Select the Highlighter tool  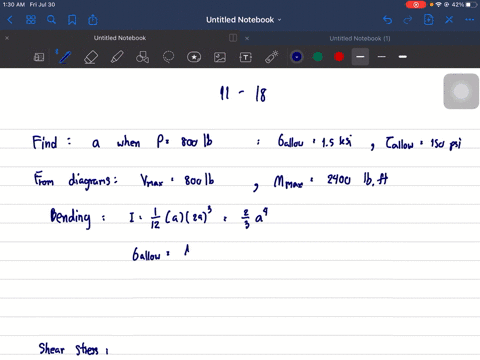[117, 57]
